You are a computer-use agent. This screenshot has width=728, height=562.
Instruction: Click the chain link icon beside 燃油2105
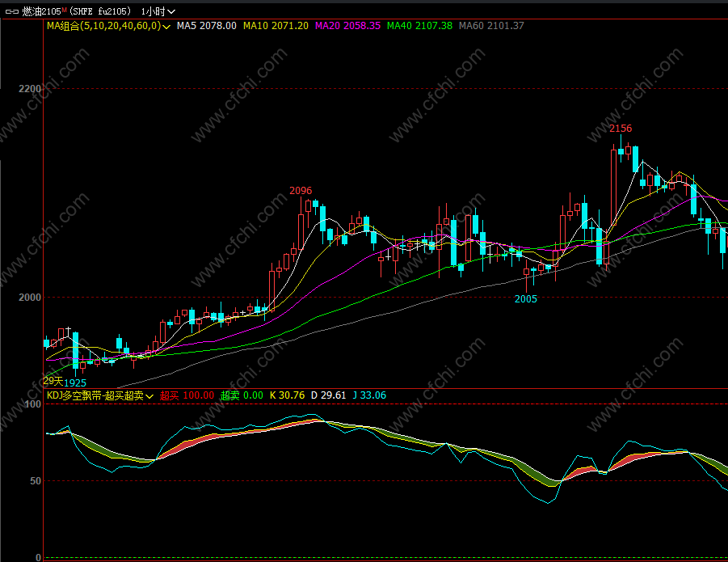pyautogui.click(x=12, y=11)
